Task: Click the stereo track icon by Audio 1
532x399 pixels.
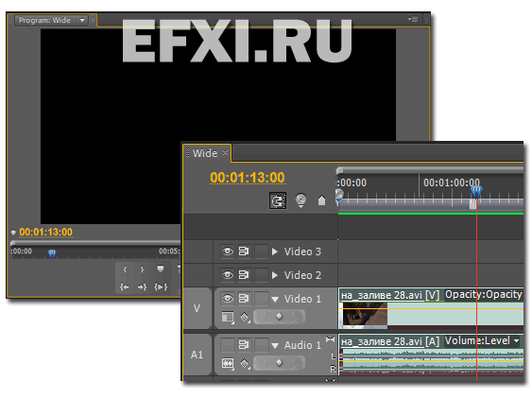Action: pos(330,338)
